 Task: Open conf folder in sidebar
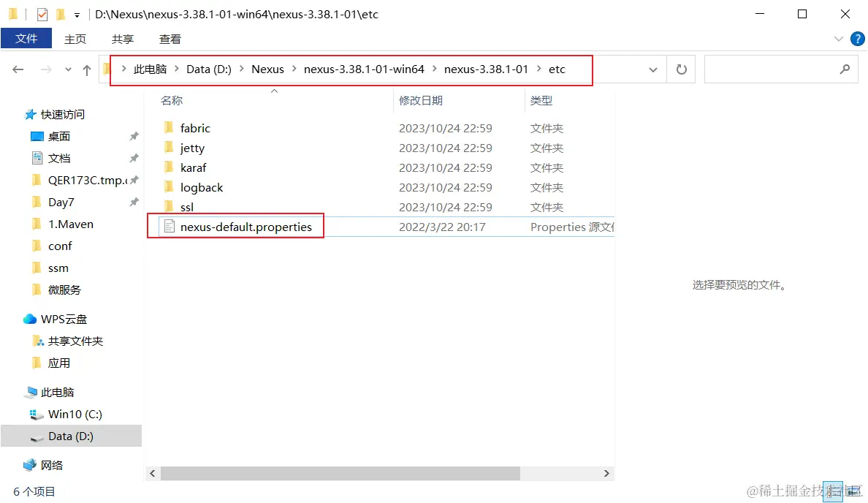60,246
